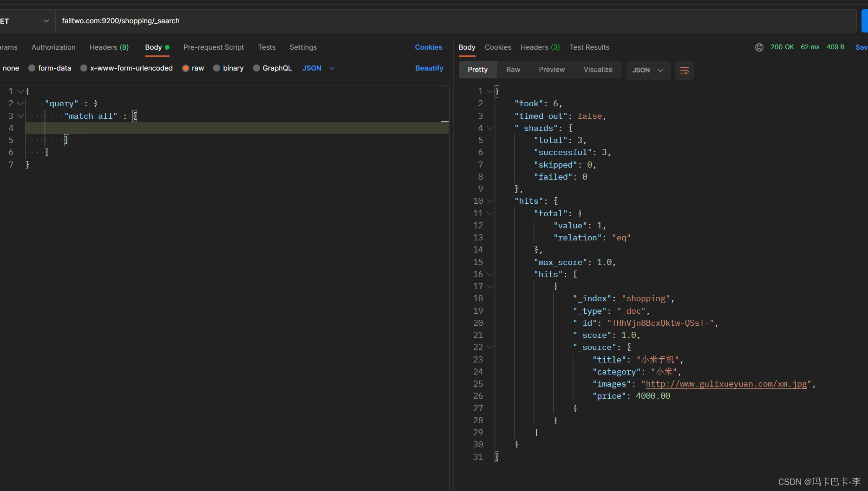Open the Pre-request Script tab
This screenshot has width=868, height=491.
click(x=214, y=47)
